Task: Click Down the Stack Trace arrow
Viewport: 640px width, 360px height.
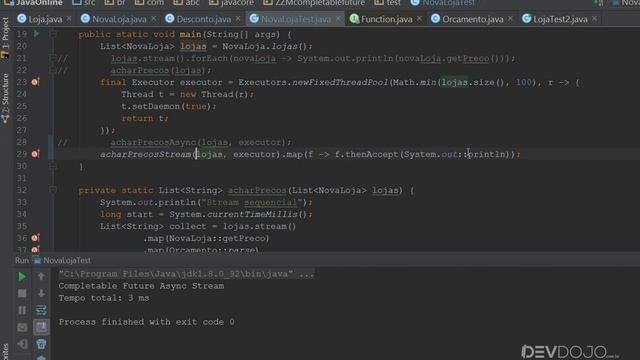Action: point(41,293)
